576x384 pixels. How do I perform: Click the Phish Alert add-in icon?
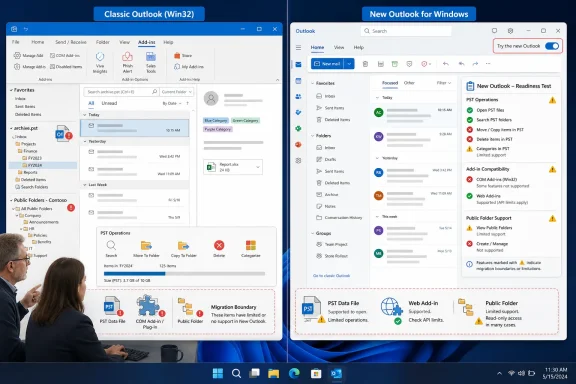coord(127,62)
